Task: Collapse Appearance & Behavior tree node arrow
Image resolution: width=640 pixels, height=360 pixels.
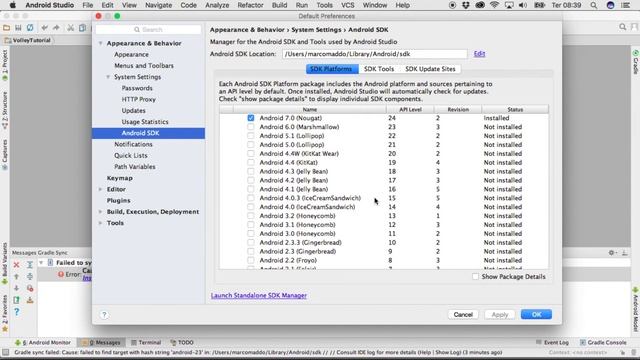Action: (x=100, y=43)
